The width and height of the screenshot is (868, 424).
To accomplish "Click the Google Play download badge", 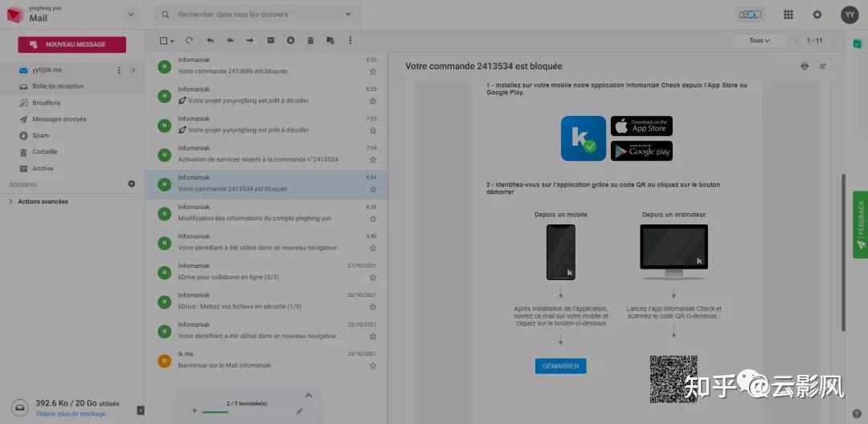I will point(641,150).
